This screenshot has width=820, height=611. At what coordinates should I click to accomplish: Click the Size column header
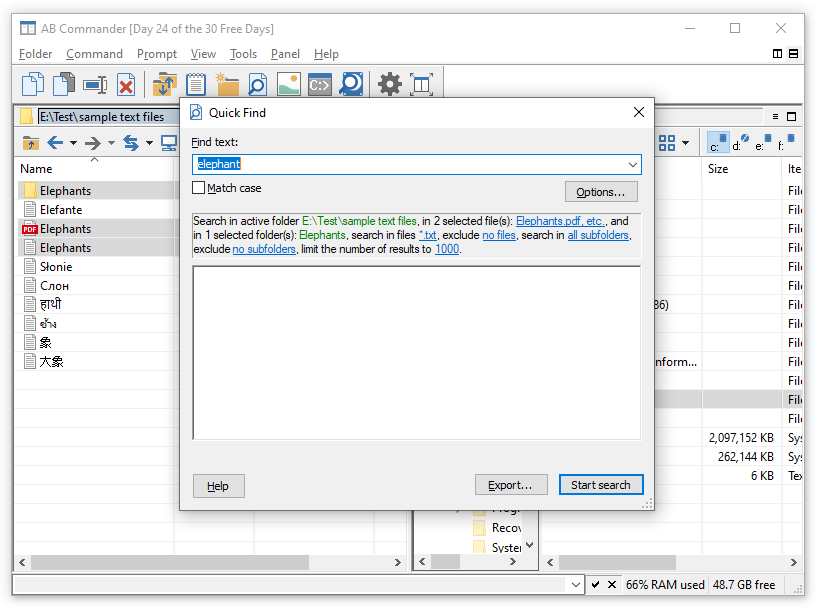741,169
